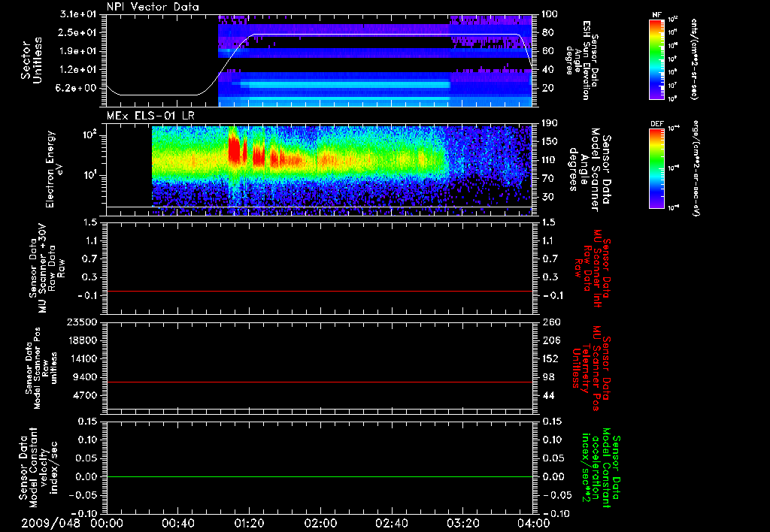
Task: Click the MEx ELS-01 LR panel title
Action: tap(150, 116)
